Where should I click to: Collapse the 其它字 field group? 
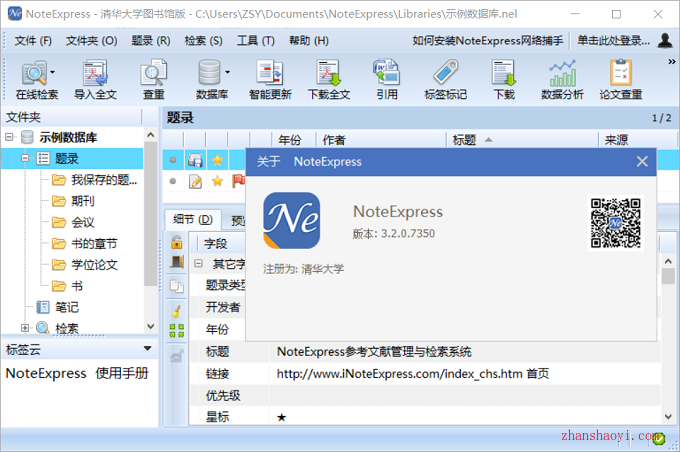coord(199,263)
